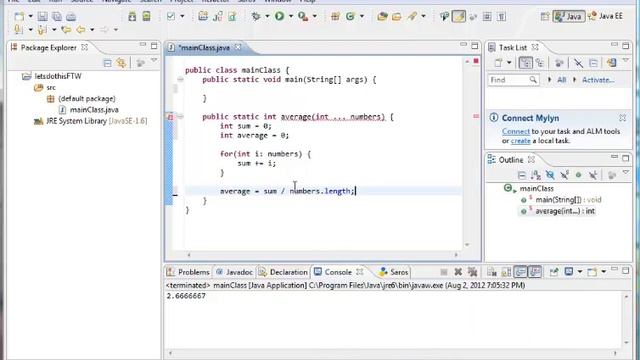This screenshot has width=640, height=360.
Task: Switch to the Java EE perspective button
Action: click(x=606, y=16)
